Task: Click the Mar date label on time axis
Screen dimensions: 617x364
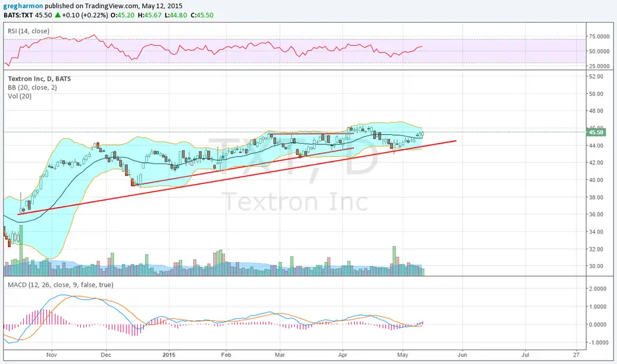Action: click(x=280, y=355)
